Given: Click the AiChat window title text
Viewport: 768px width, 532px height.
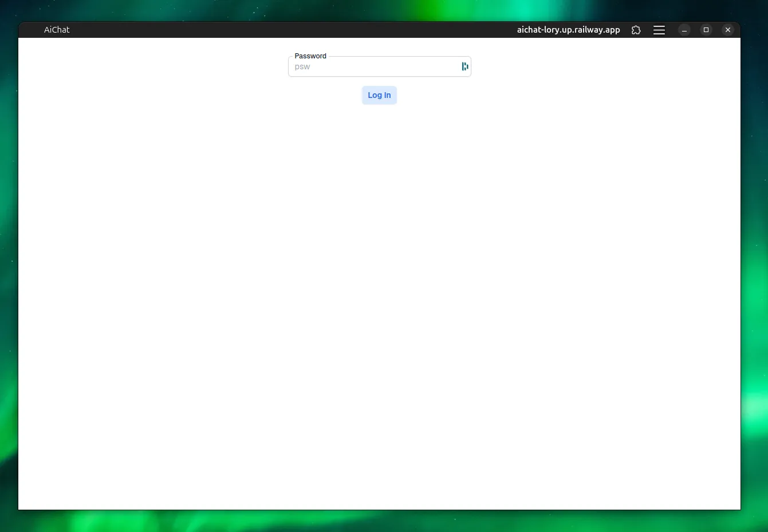Looking at the screenshot, I should tap(57, 30).
